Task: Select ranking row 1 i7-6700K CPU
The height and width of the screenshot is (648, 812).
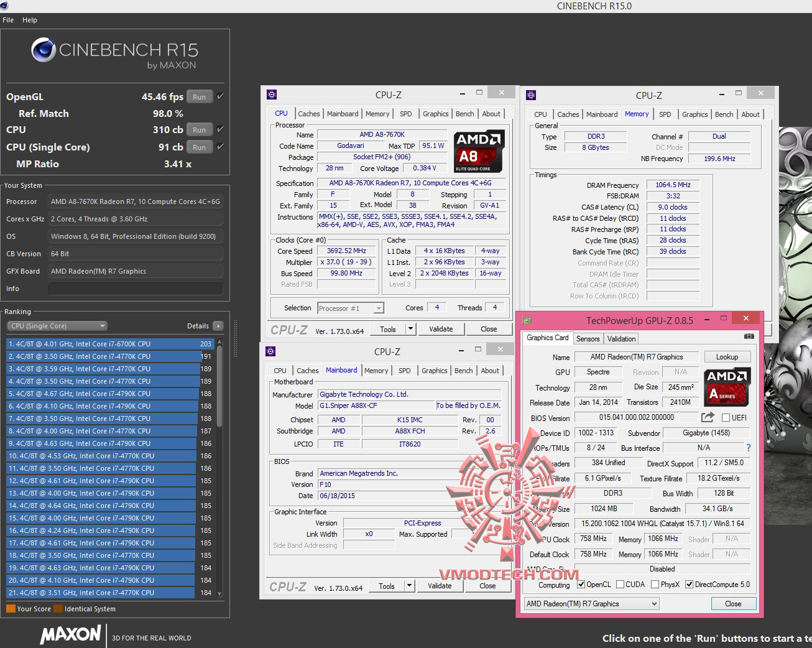Action: pos(110,344)
